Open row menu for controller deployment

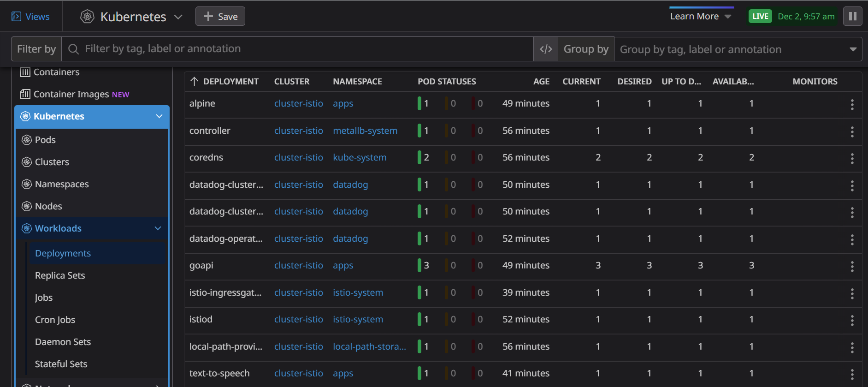852,132
